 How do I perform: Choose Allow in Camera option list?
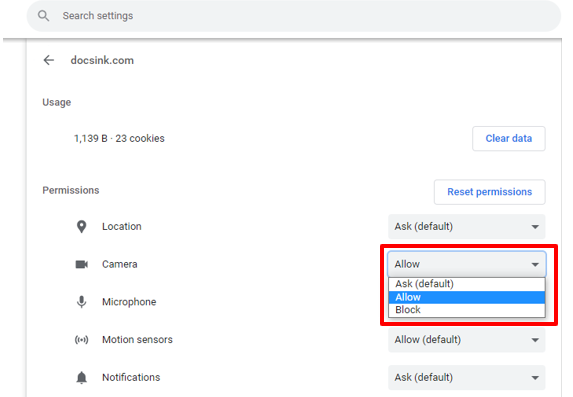pyautogui.click(x=467, y=297)
